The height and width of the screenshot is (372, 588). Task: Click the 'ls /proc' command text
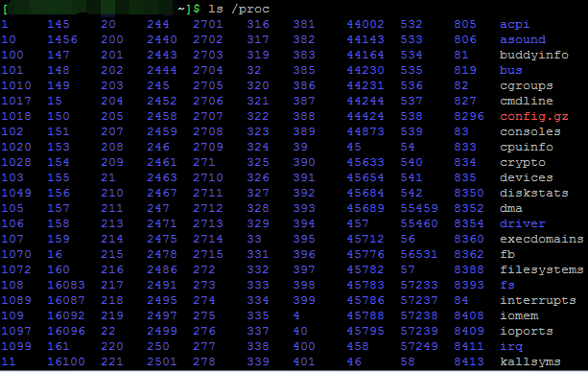click(x=239, y=9)
